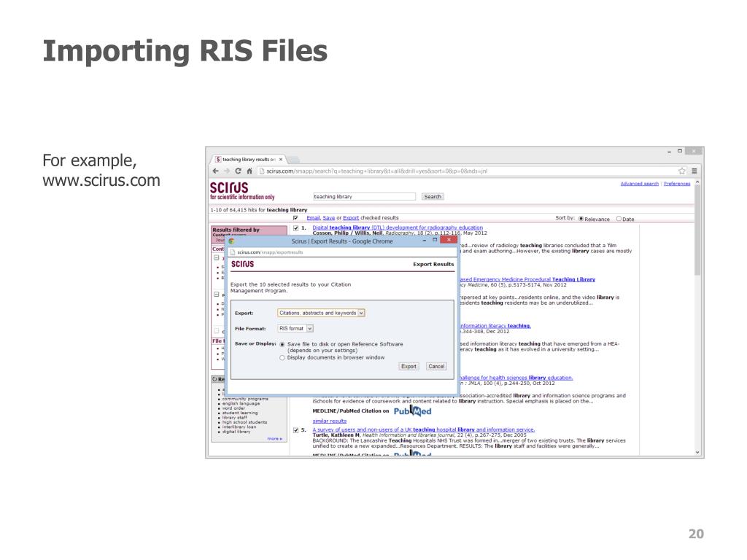Viewport: 747px width, 560px height.
Task: Cancel the export dialog
Action: click(x=436, y=366)
